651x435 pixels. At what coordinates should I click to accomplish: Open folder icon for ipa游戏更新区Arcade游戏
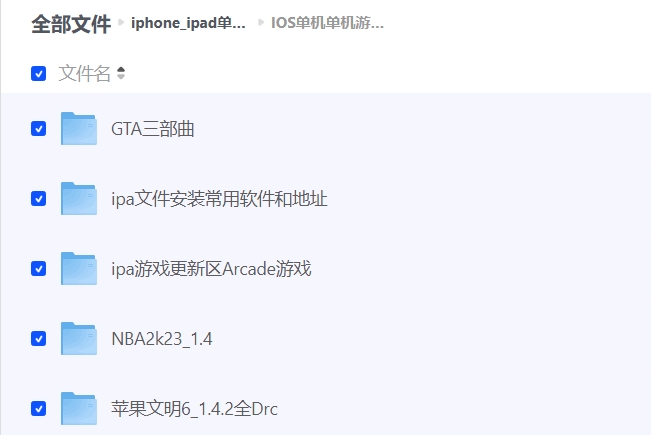79,269
